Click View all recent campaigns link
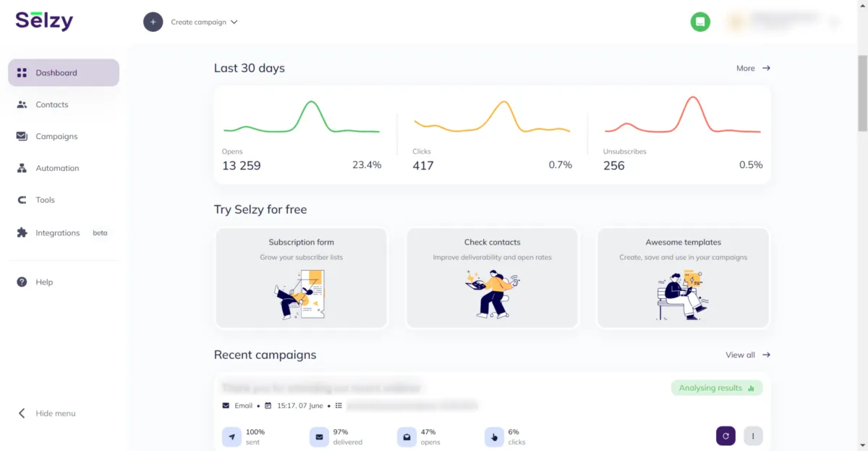This screenshot has height=451, width=868. [x=748, y=355]
